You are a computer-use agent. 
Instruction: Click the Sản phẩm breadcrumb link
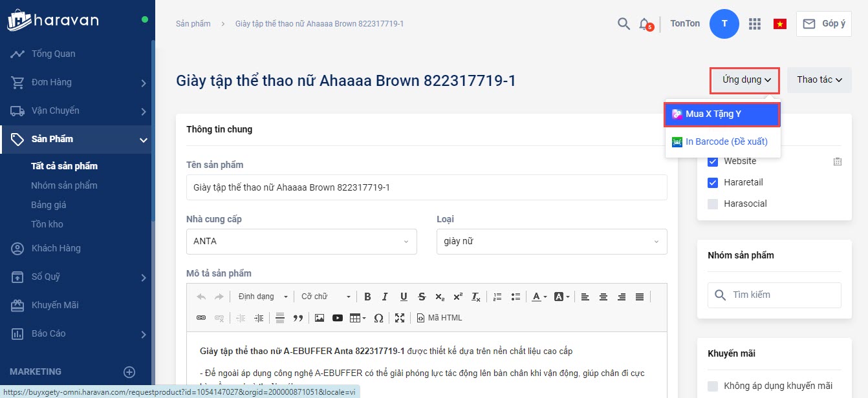pos(193,24)
